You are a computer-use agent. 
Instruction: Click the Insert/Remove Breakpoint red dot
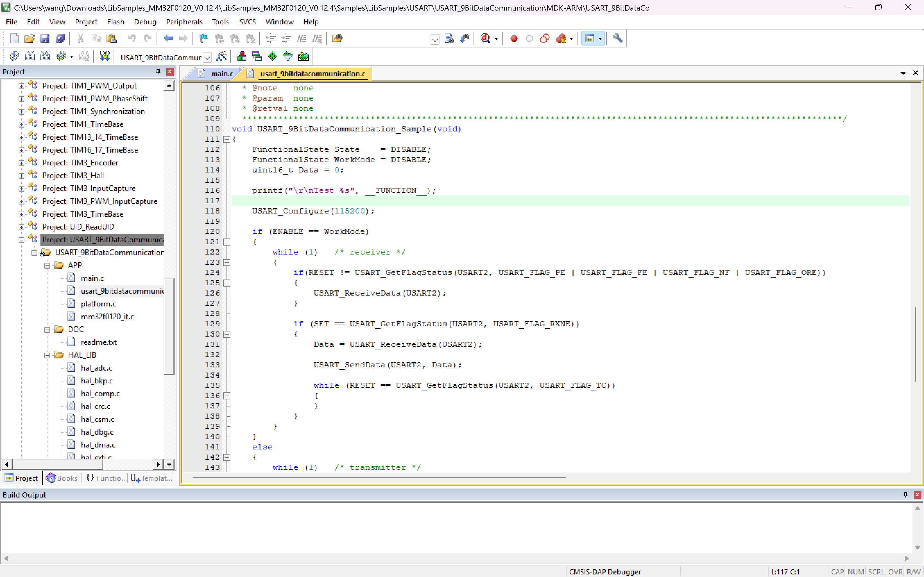point(514,38)
